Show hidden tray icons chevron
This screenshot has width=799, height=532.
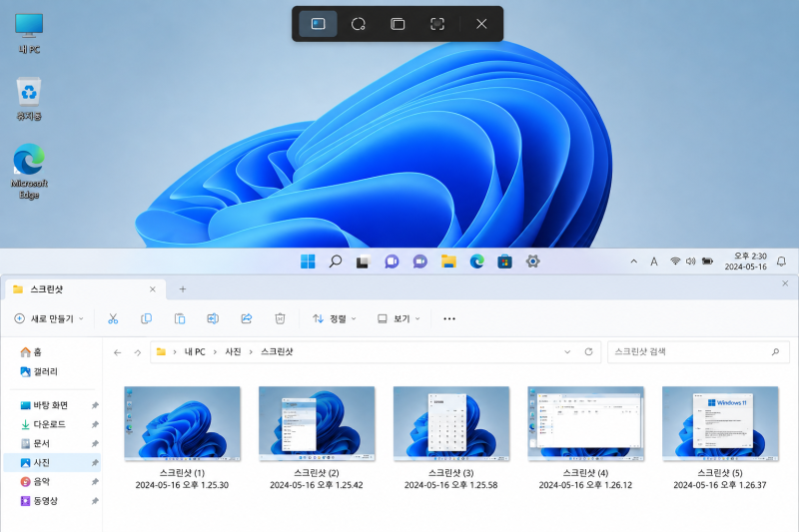click(x=634, y=262)
